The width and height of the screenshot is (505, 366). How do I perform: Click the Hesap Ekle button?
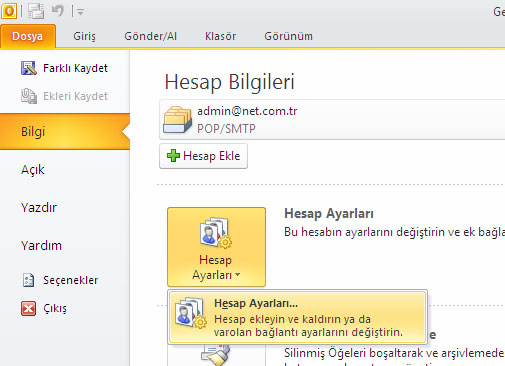click(203, 156)
